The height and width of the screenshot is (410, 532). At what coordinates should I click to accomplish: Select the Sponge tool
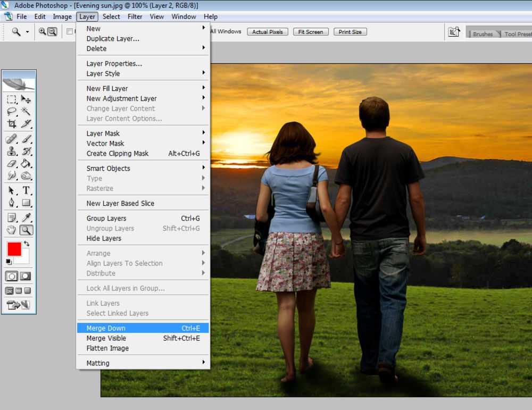point(26,175)
